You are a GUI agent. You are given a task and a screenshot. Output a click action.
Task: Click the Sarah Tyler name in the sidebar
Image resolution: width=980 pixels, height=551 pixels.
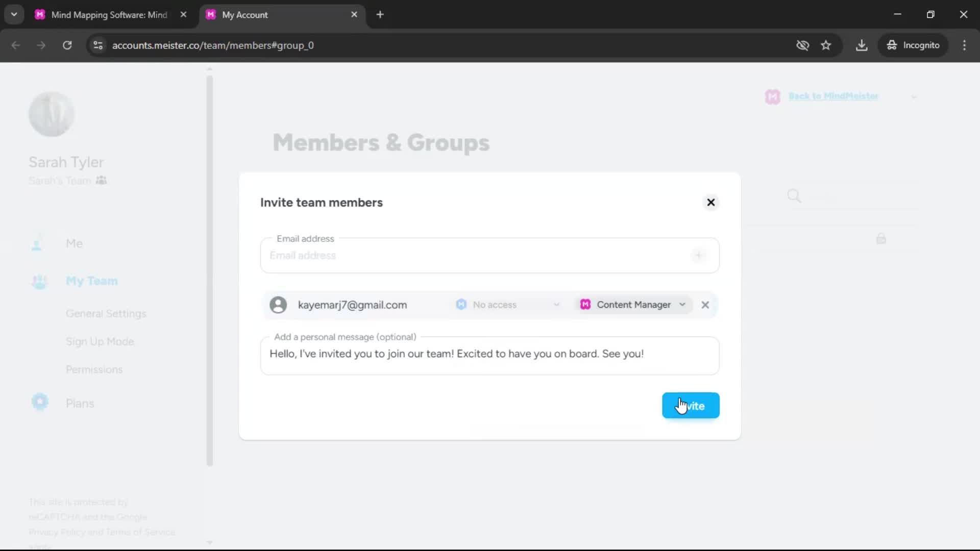(x=66, y=162)
